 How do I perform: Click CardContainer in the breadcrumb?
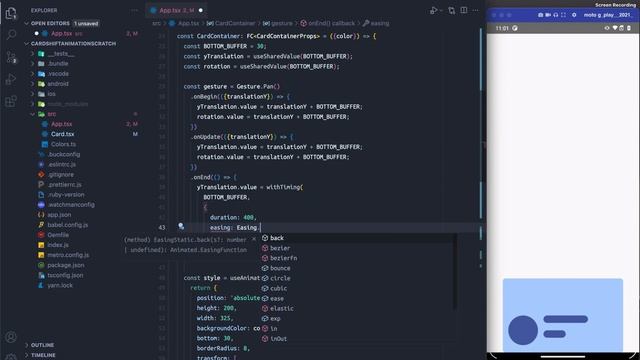click(235, 23)
